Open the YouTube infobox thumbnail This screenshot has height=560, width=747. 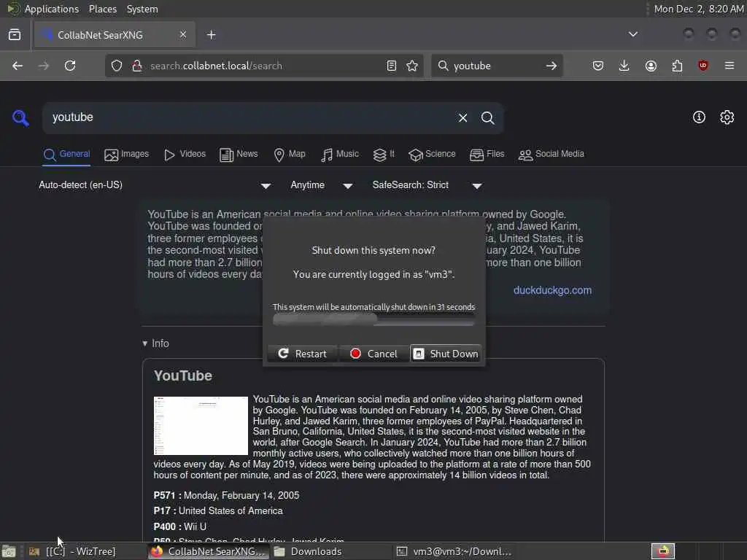point(201,426)
